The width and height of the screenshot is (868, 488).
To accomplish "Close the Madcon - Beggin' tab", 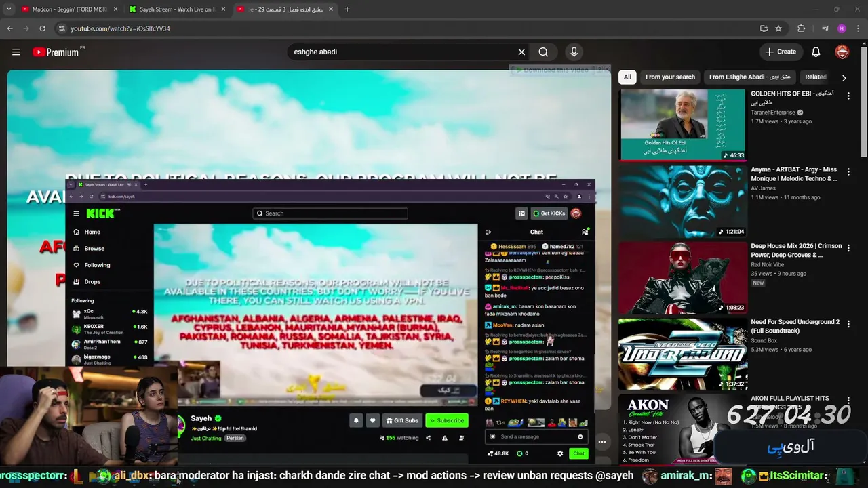I will point(115,9).
